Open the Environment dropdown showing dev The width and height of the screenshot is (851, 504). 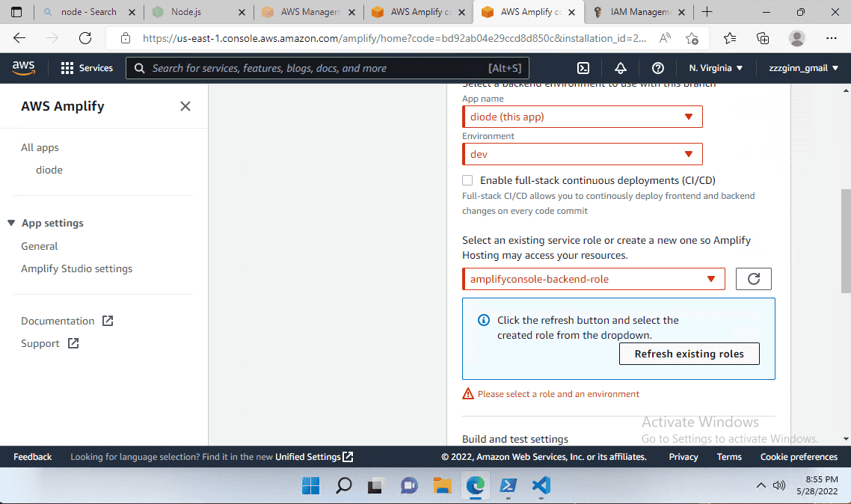tap(583, 154)
